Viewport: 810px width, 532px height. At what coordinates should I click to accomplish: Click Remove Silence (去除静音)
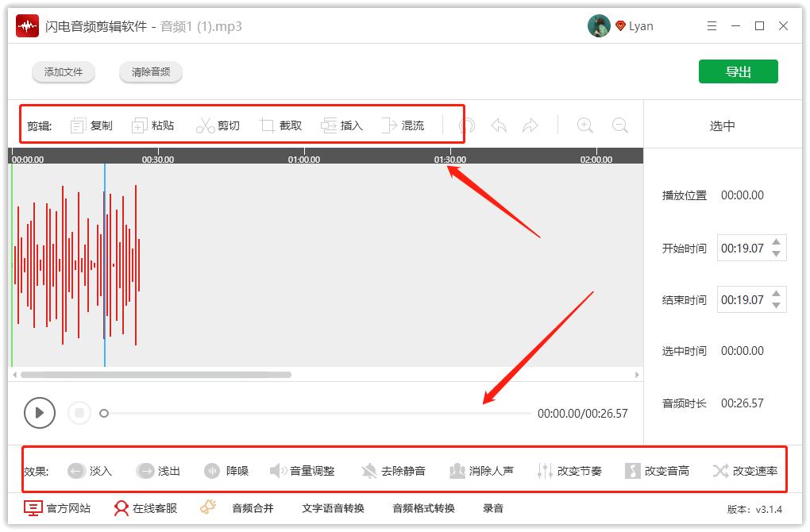click(393, 471)
